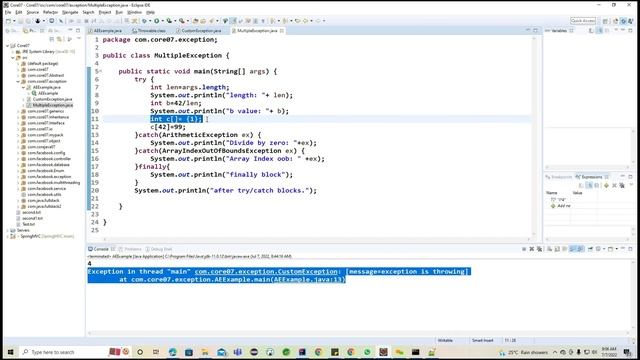Image resolution: width=640 pixels, height=360 pixels.
Task: Click the editor vertical scrollbar
Action: 533,135
